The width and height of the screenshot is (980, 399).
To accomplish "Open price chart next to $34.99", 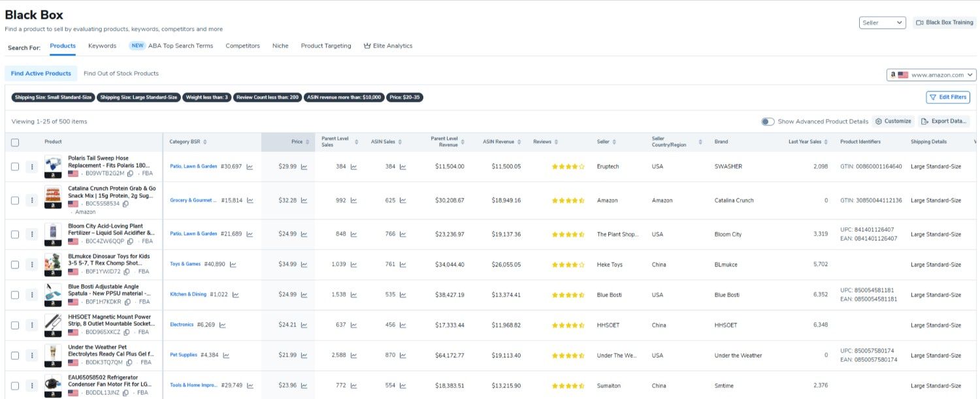I will [304, 264].
